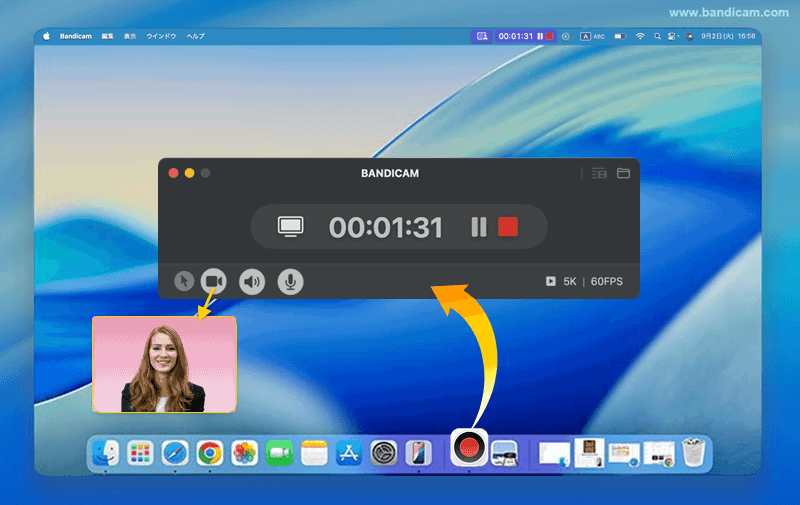Click the Bandicam red record icon in Dock
The width and height of the screenshot is (800, 505).
click(x=469, y=449)
